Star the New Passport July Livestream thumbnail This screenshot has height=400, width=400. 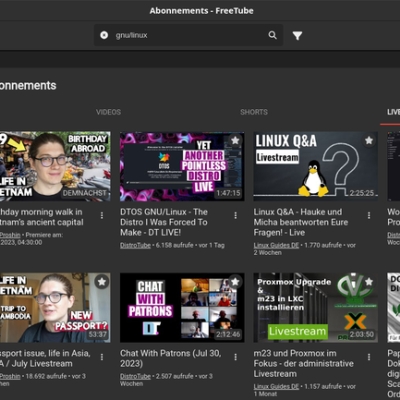click(x=101, y=282)
